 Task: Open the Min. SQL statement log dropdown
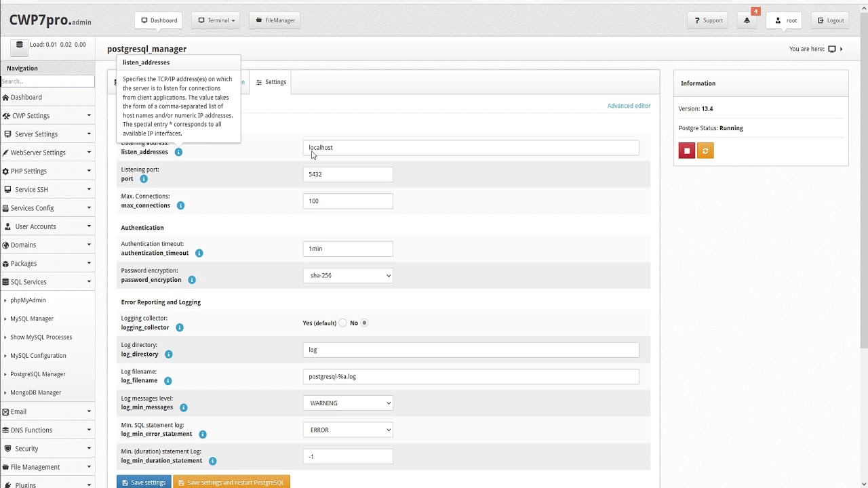(348, 430)
